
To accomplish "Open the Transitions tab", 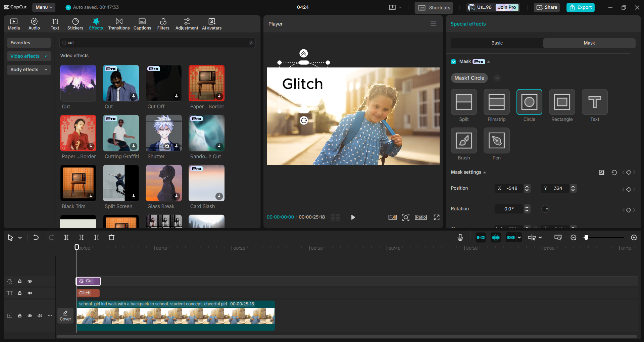I will pos(119,24).
